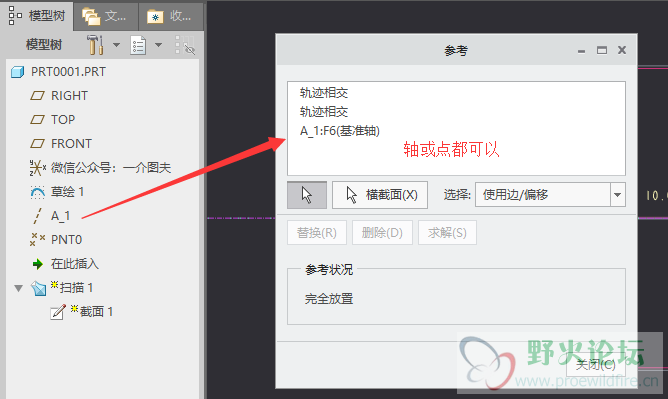Viewport: 668px width, 399px height.
Task: Click the TOP plane icon
Action: [37, 119]
